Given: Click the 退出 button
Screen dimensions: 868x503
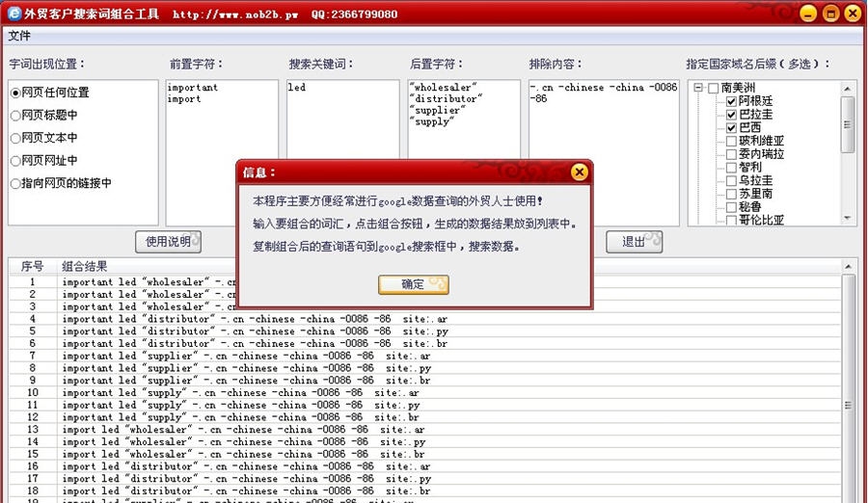Looking at the screenshot, I should (634, 242).
